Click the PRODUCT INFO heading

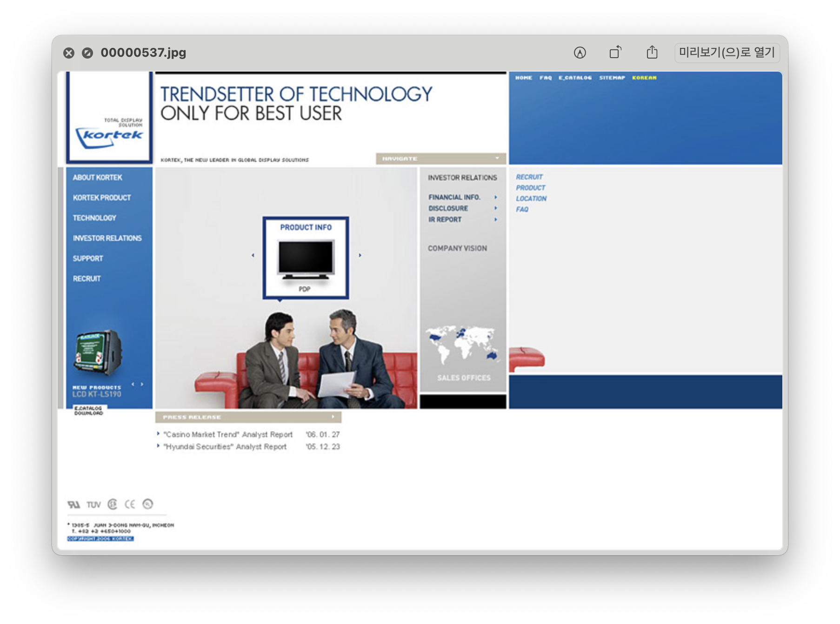coord(306,227)
